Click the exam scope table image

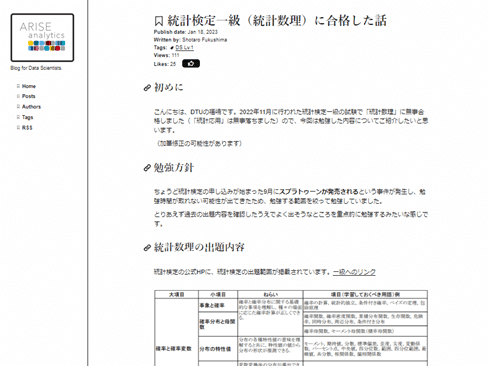[291, 328]
